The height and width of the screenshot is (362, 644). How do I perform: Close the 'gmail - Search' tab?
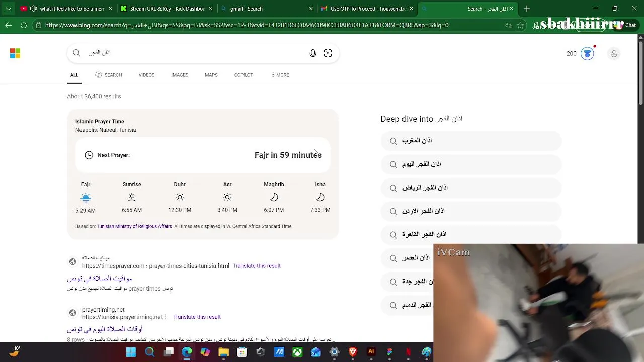click(x=311, y=9)
